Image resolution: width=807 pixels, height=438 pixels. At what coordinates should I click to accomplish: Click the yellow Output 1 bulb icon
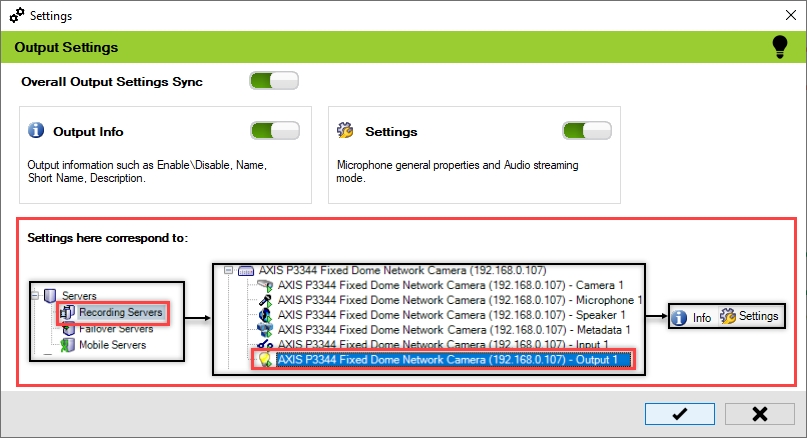click(x=265, y=360)
